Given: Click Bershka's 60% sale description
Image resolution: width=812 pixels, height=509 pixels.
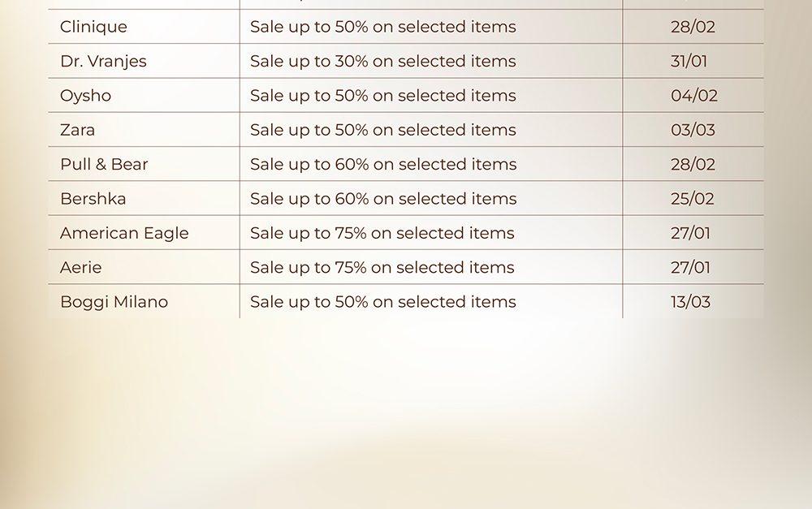Looking at the screenshot, I should (382, 199).
